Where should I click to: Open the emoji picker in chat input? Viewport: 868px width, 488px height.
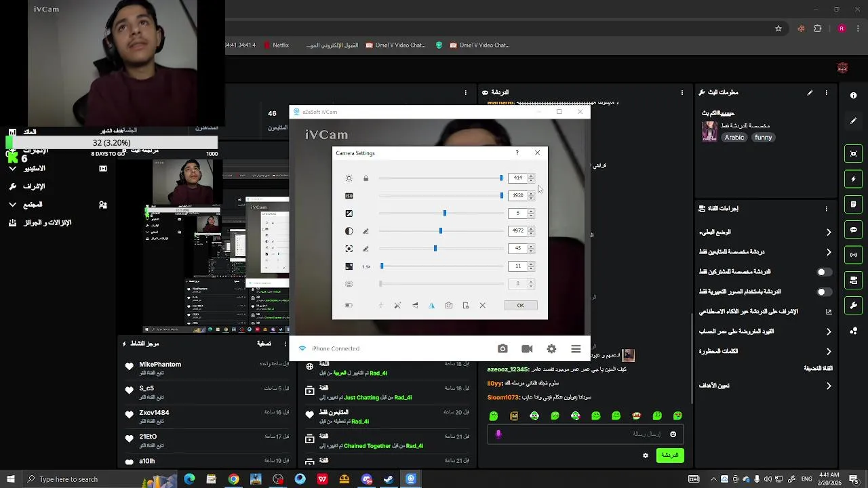tap(673, 434)
